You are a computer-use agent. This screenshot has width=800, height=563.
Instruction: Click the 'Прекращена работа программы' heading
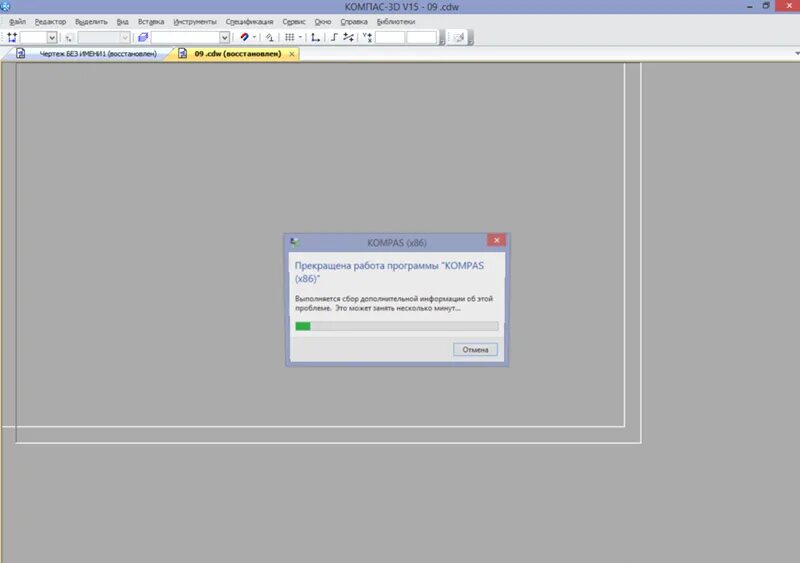coord(389,272)
